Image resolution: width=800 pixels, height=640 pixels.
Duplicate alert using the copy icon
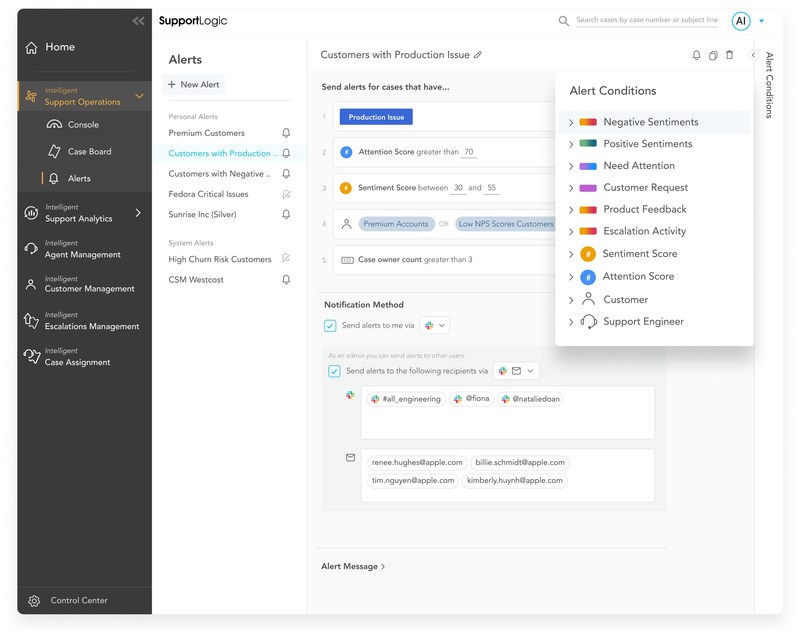[713, 56]
